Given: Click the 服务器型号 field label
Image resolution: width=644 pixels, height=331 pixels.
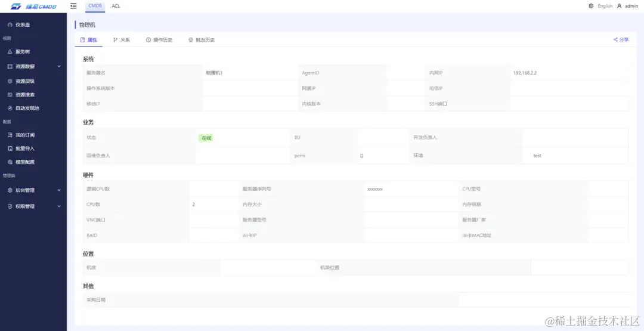Looking at the screenshot, I should click(x=255, y=219).
